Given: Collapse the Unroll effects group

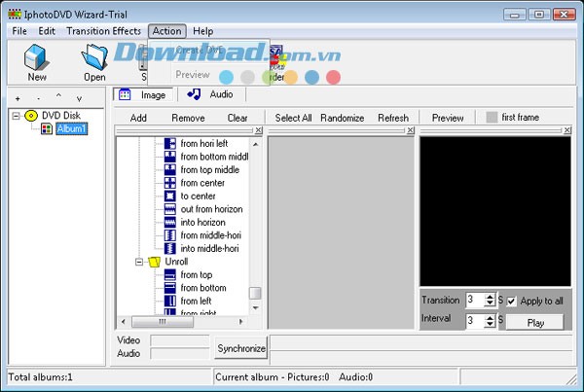Looking at the screenshot, I should point(139,262).
